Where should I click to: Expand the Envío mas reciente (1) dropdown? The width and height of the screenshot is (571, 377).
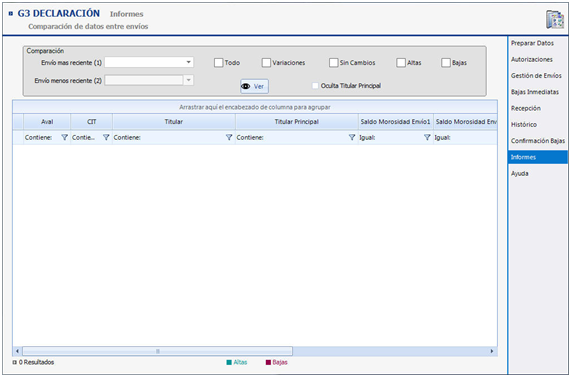(188, 62)
